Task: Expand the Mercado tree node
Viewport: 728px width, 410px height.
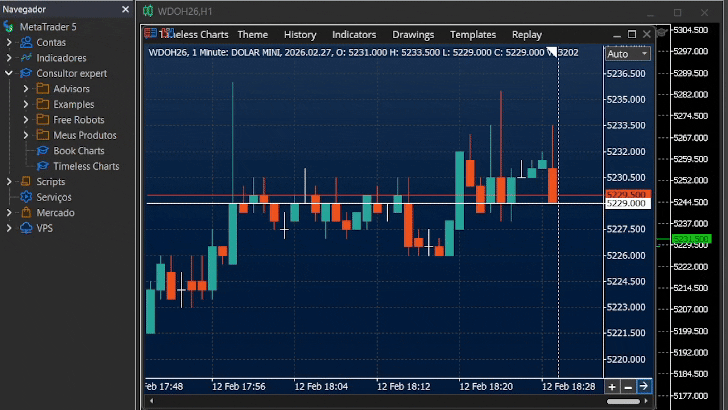Action: pyautogui.click(x=9, y=213)
